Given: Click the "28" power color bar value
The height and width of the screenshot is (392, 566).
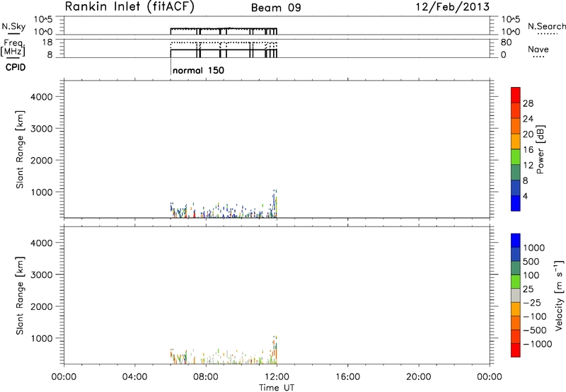Looking at the screenshot, I should click(x=528, y=103).
